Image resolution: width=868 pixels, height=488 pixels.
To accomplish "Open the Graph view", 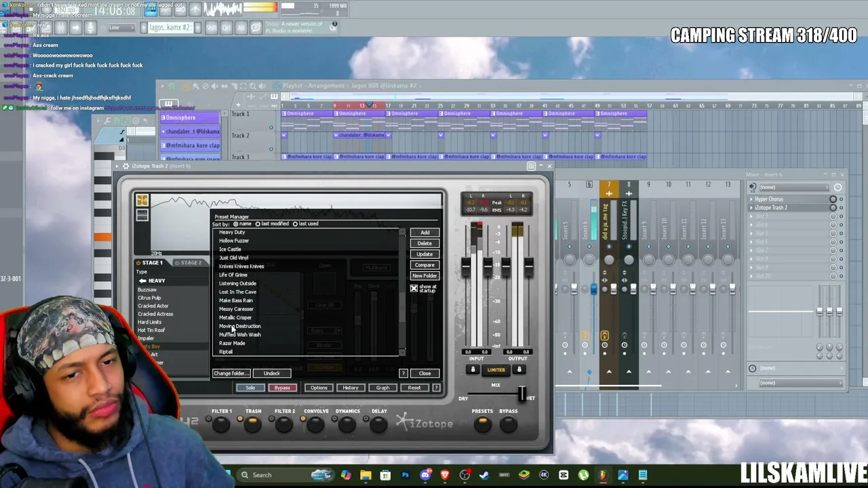I will point(382,388).
